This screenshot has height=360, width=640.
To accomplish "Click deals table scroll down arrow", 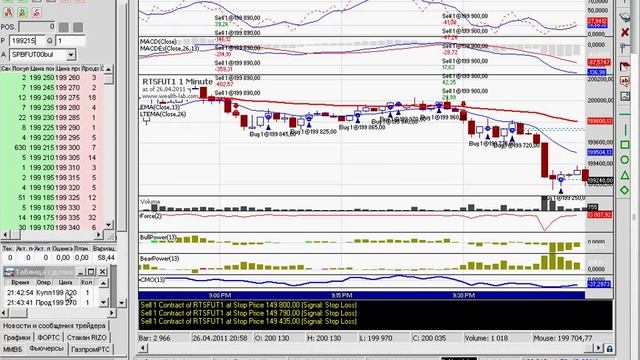I will [x=104, y=302].
